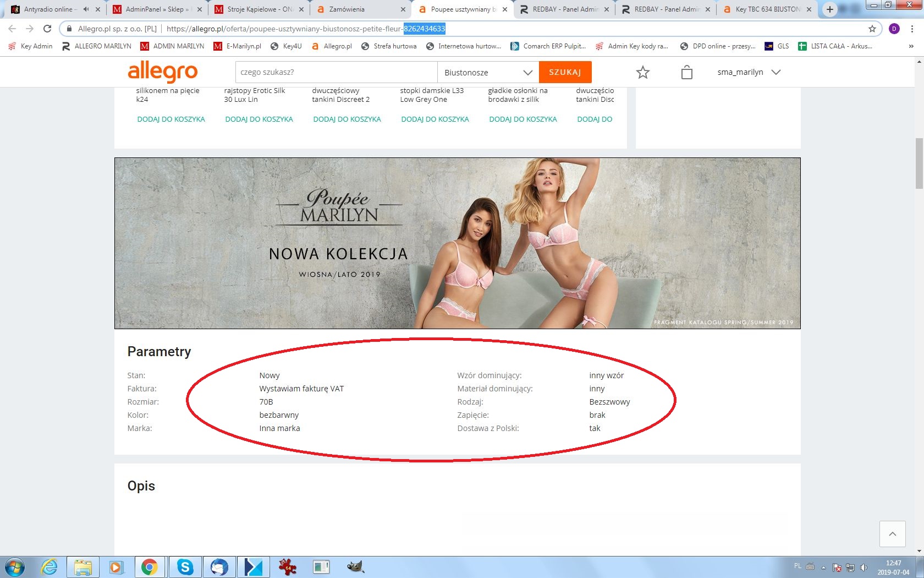Click the 'czego szukasz?' search field
This screenshot has height=578, width=924.
pos(335,72)
